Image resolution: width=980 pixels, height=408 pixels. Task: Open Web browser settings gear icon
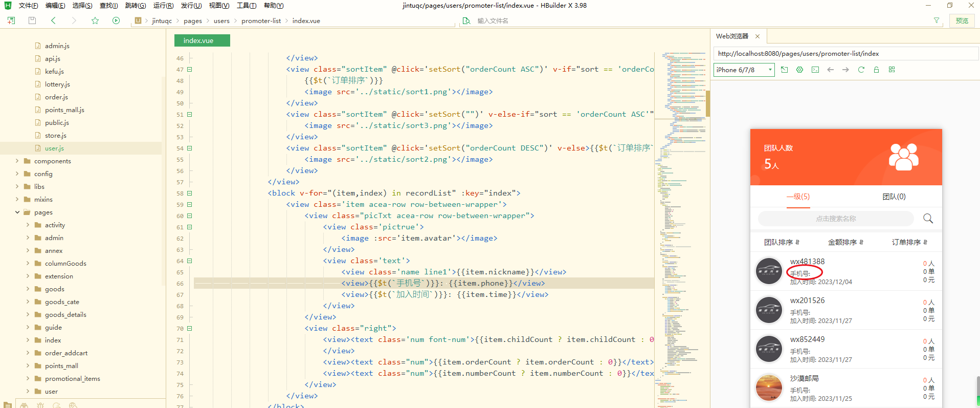[x=800, y=70]
